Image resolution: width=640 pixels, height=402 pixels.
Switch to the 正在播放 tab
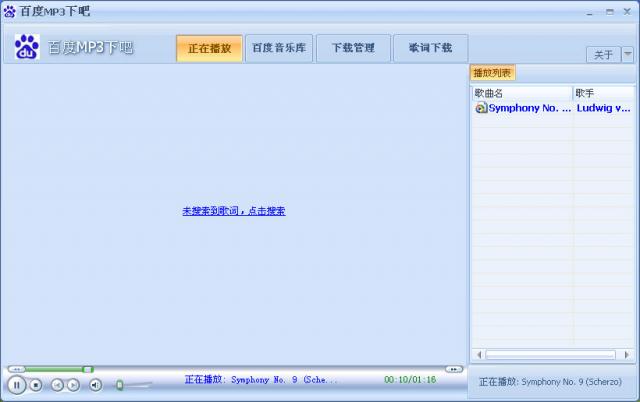pyautogui.click(x=209, y=48)
